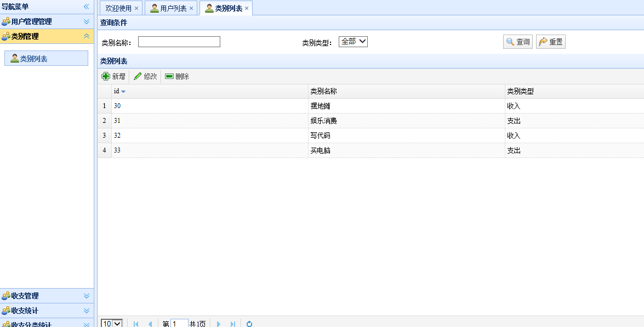Image resolution: width=644 pixels, height=327 pixels.
Task: Click the 摆地摊 category name cell
Action: click(407, 106)
